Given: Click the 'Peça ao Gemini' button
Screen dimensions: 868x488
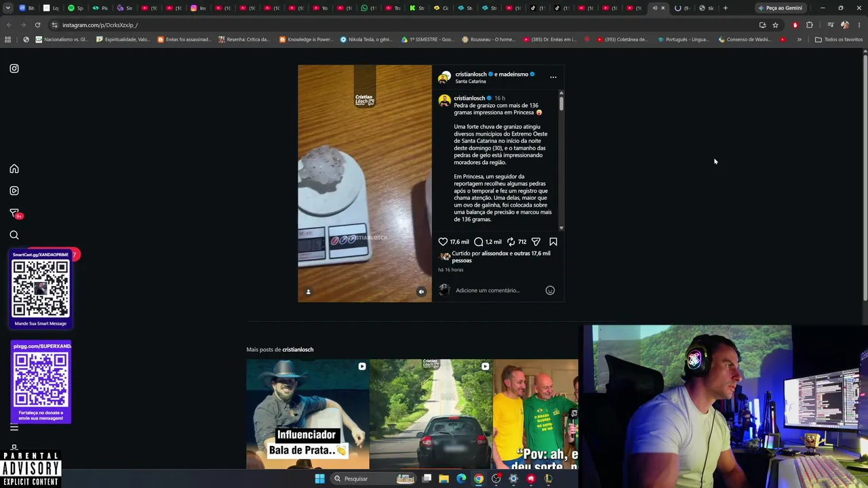Looking at the screenshot, I should (x=780, y=8).
